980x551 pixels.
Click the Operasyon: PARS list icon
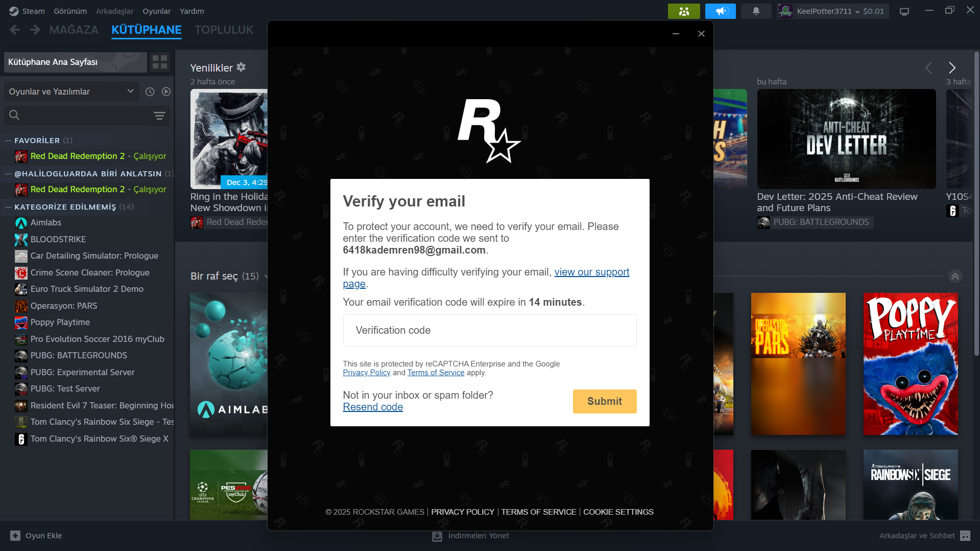click(x=21, y=306)
